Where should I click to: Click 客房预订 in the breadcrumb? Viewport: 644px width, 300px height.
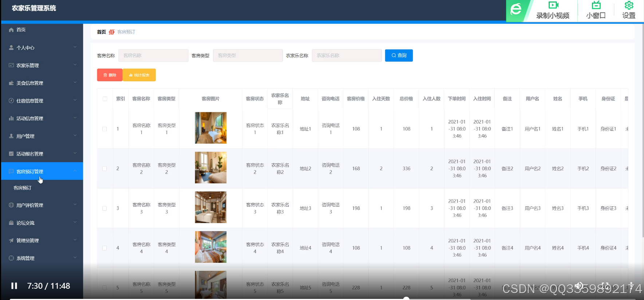click(126, 32)
